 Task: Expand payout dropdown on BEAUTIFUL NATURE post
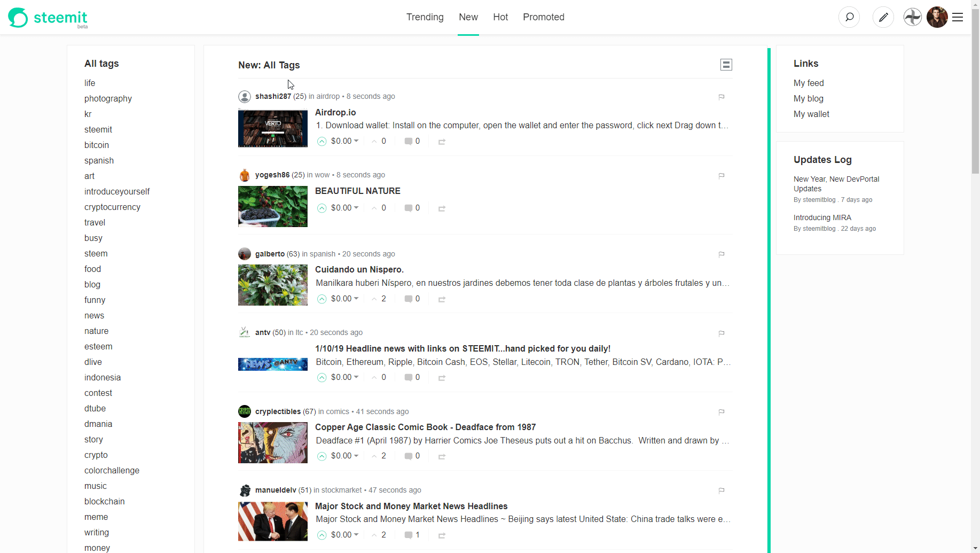coord(356,208)
